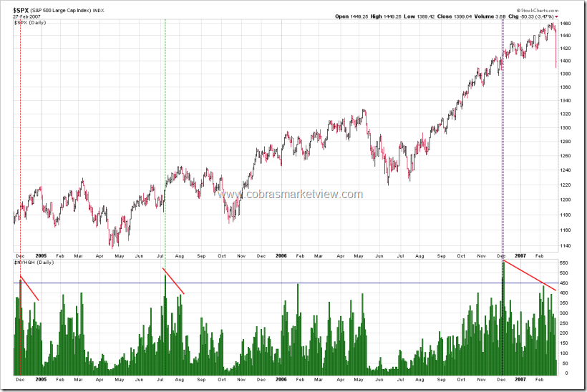Click the 1360 price axis label
This screenshot has height=392, width=587.
pyautogui.click(x=566, y=87)
